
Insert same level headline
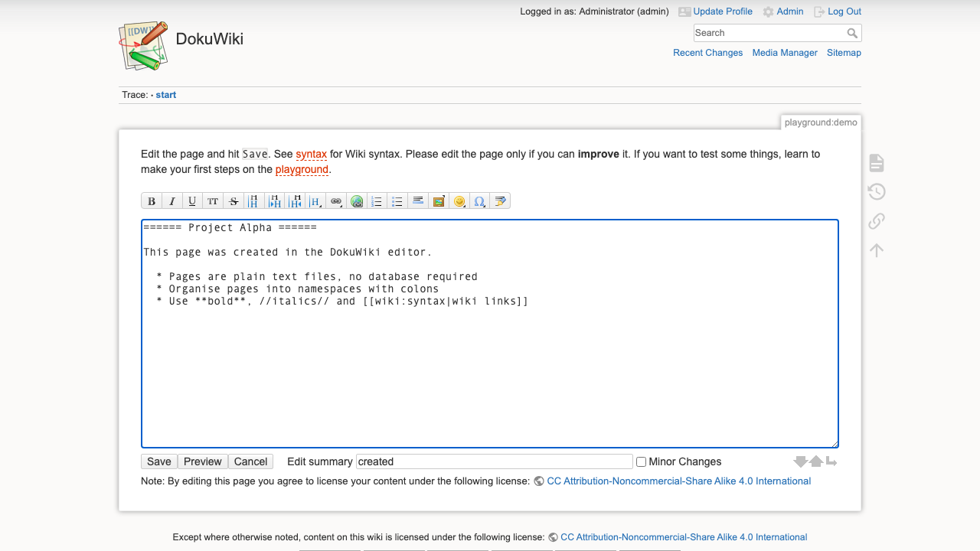pyautogui.click(x=254, y=201)
